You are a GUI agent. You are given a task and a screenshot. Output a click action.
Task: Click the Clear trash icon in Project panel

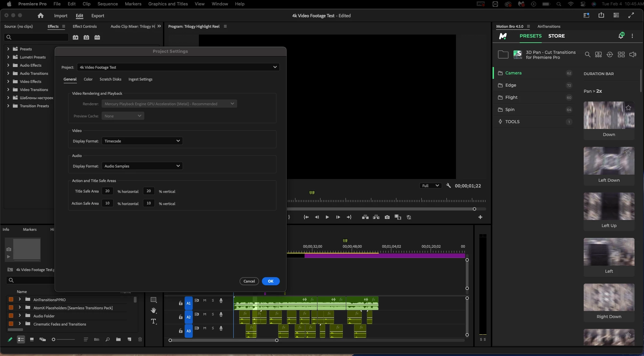click(x=140, y=339)
